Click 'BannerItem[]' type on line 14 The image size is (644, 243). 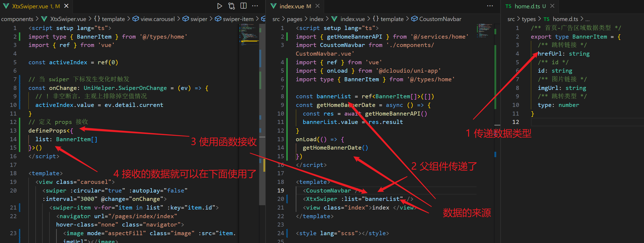pyautogui.click(x=77, y=139)
